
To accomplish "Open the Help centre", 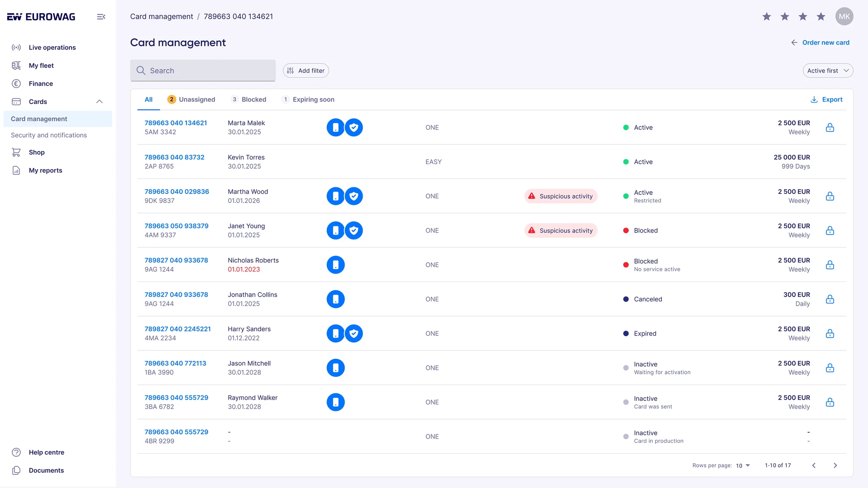I will point(46,452).
